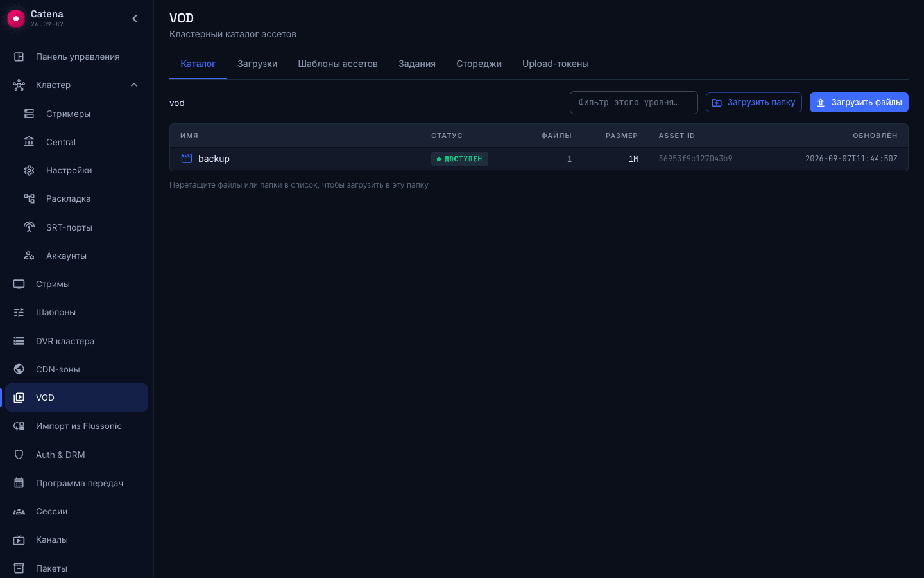The image size is (924, 578).
Task: Go to the Upload-токены tab
Action: coord(556,64)
